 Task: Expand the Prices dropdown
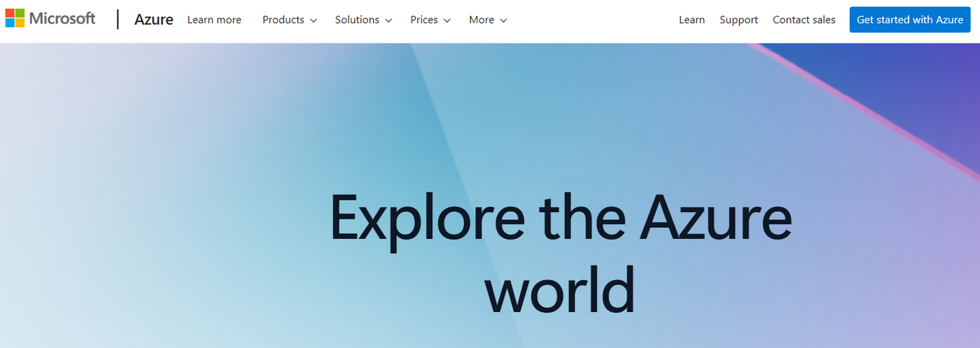click(424, 20)
